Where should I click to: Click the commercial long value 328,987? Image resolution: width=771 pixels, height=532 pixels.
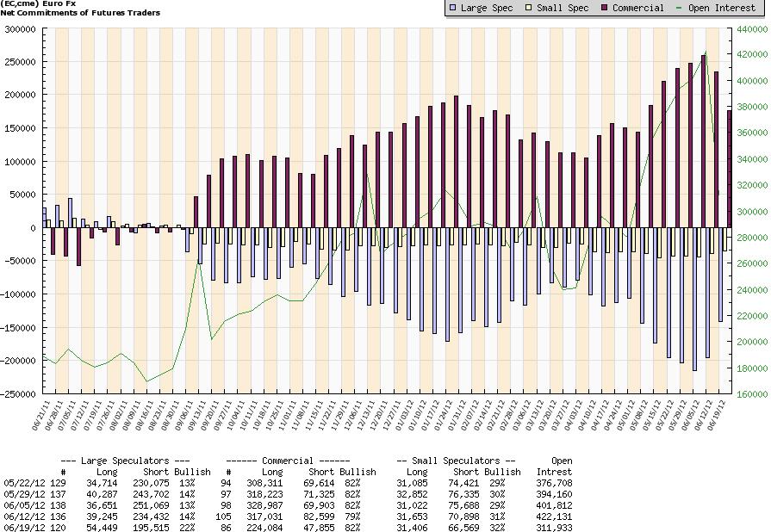tap(265, 505)
